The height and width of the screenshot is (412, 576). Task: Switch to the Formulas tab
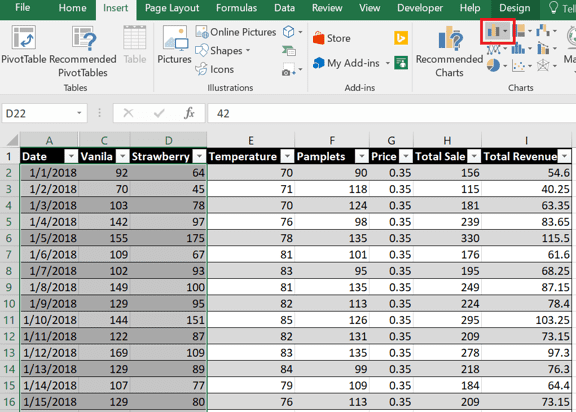pos(237,8)
